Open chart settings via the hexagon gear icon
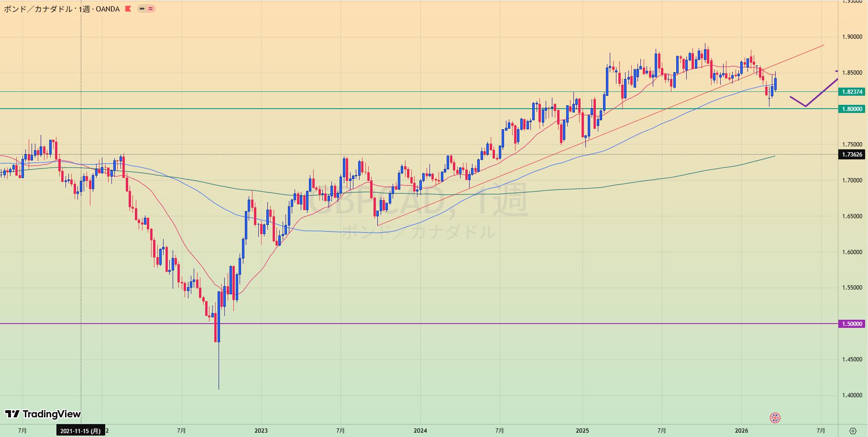This screenshot has height=437, width=868. (x=852, y=431)
